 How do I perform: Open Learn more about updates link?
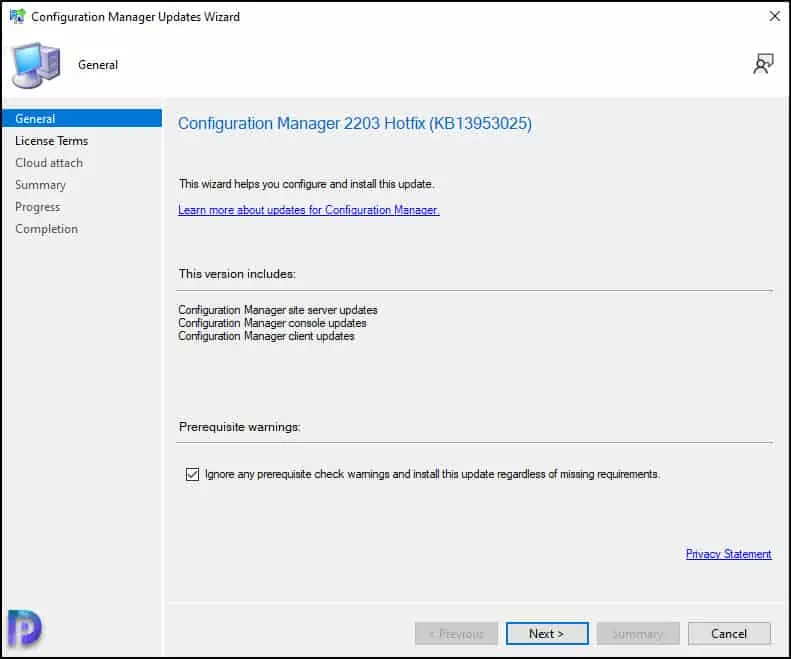[x=309, y=210]
